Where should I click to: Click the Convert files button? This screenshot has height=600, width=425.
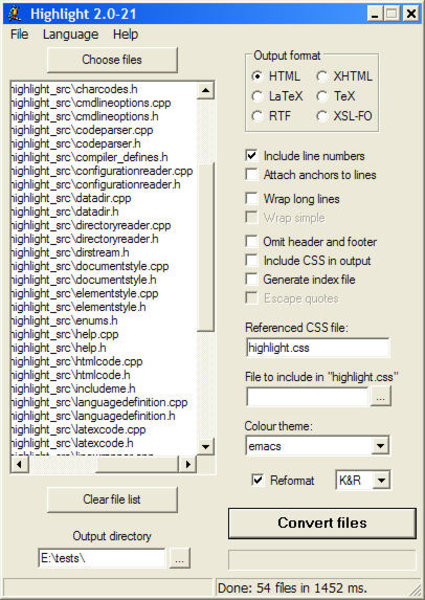point(322,523)
